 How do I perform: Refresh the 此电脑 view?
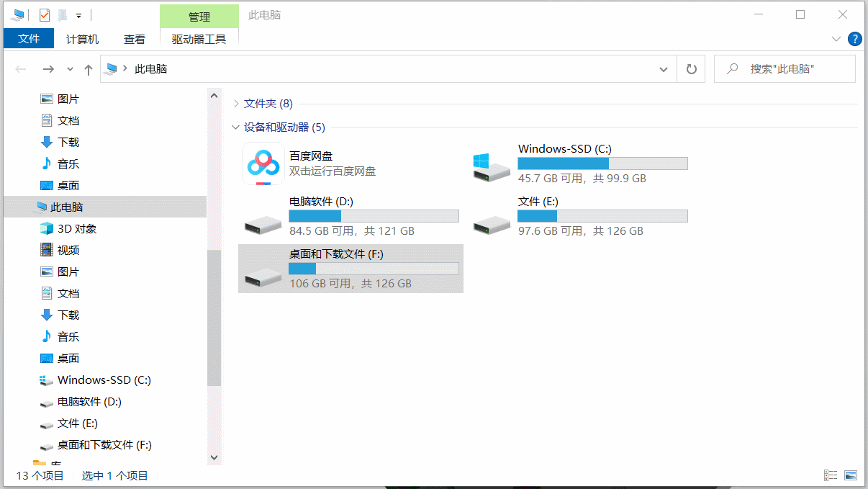(x=692, y=69)
